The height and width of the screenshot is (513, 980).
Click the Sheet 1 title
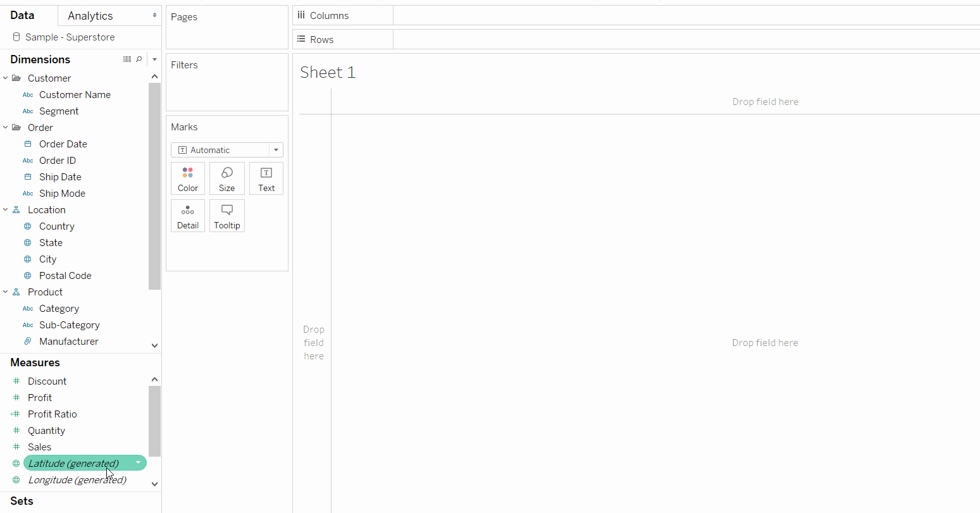pyautogui.click(x=328, y=73)
